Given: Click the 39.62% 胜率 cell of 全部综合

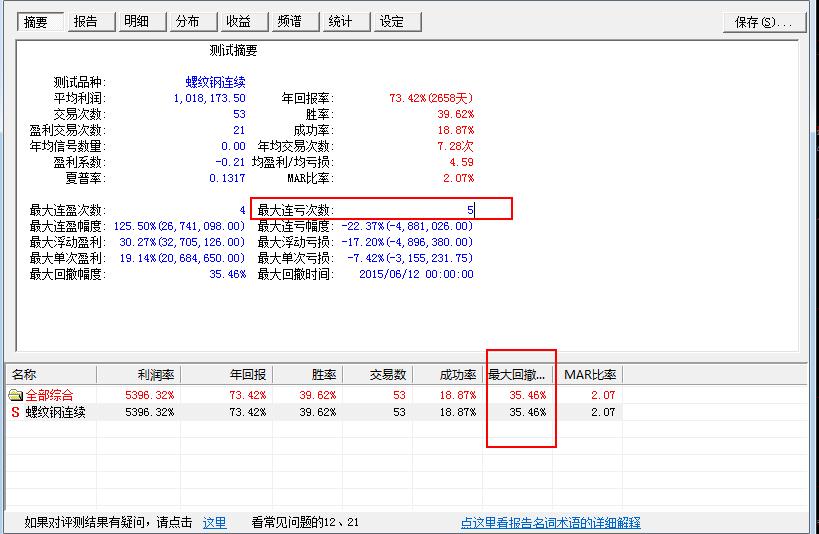Looking at the screenshot, I should [x=318, y=396].
